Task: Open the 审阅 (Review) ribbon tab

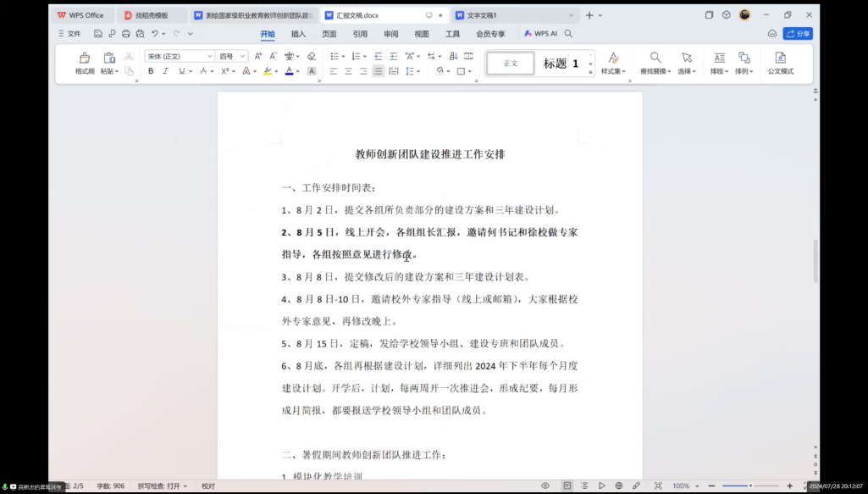Action: pos(390,34)
